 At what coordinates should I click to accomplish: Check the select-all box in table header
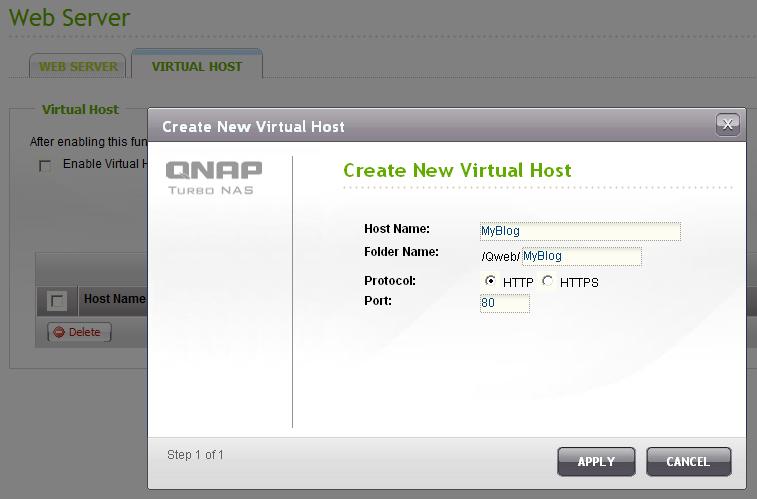(x=57, y=300)
